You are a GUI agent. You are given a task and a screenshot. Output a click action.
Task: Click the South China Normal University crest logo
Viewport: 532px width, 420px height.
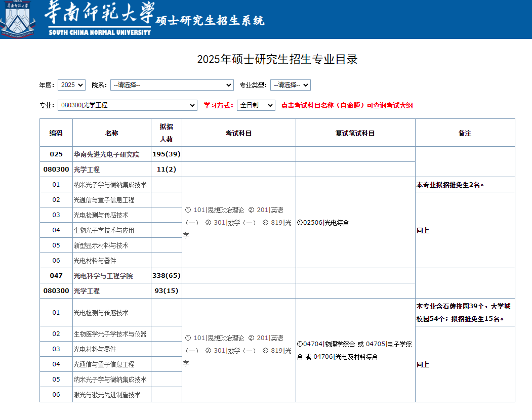click(x=17, y=19)
